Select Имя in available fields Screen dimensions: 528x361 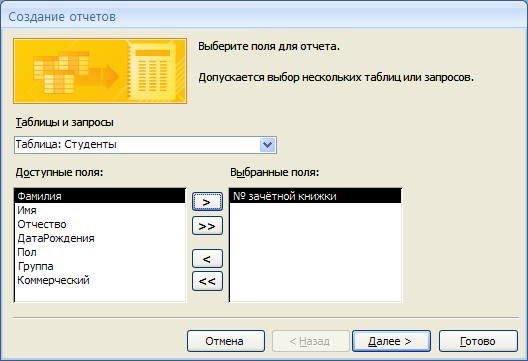click(100, 210)
